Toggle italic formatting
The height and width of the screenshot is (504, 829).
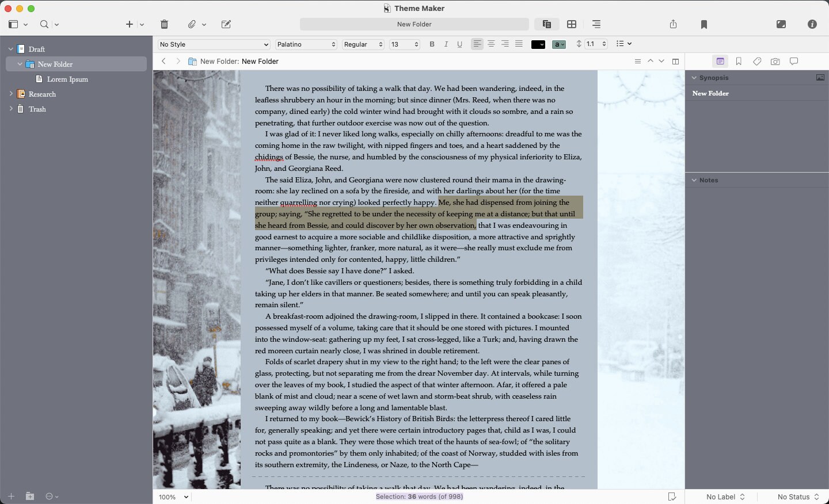click(446, 44)
